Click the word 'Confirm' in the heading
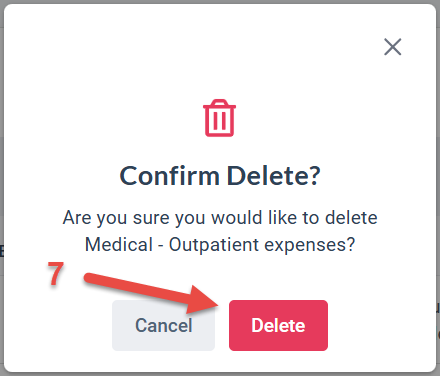The width and height of the screenshot is (440, 376). pos(169,176)
